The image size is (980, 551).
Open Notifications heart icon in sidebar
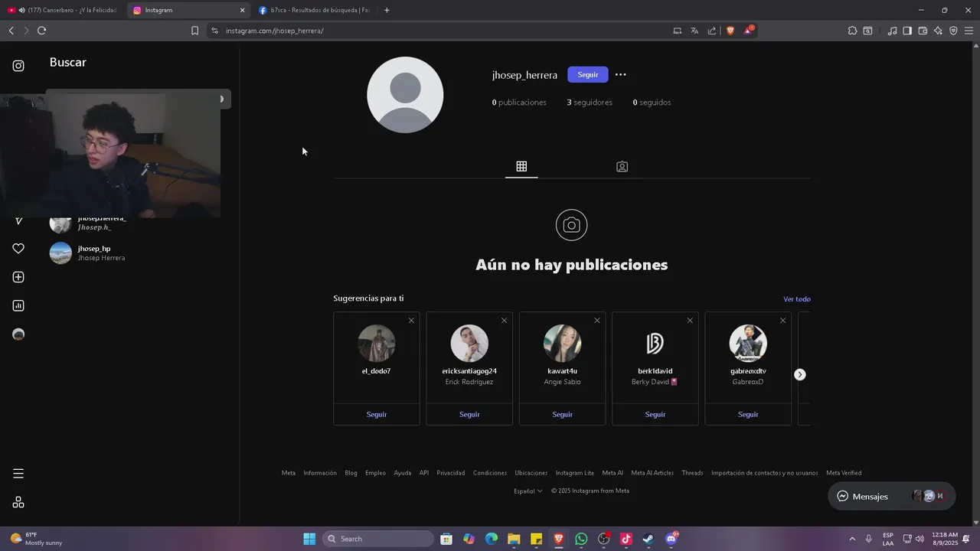click(18, 249)
